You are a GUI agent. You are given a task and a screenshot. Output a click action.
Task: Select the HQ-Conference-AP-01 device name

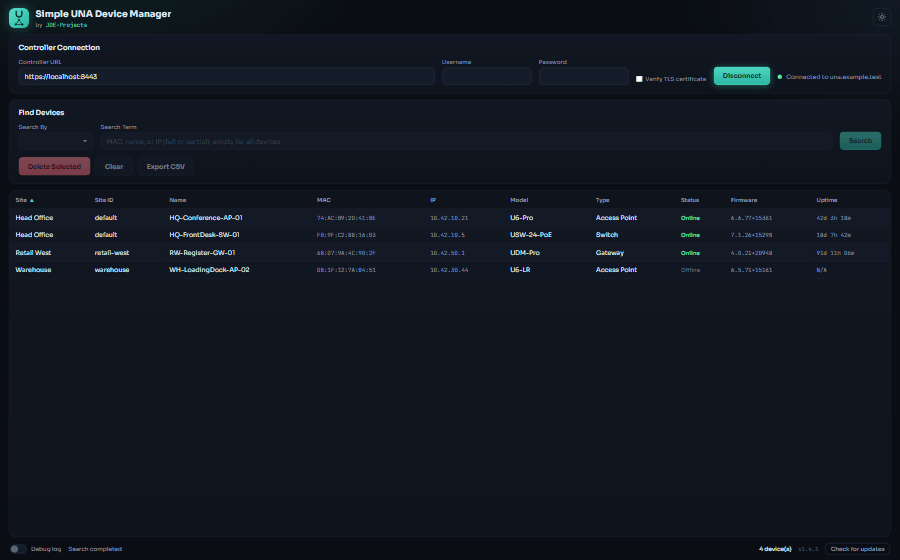pos(205,218)
